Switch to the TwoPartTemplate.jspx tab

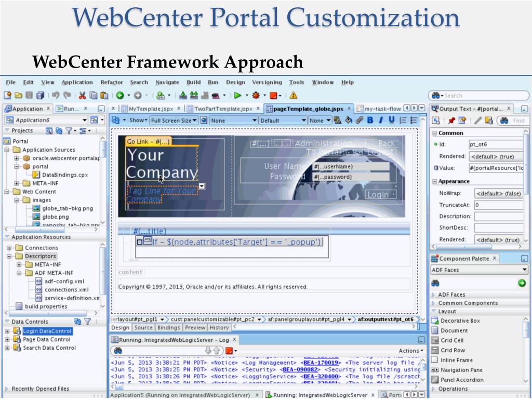point(223,109)
